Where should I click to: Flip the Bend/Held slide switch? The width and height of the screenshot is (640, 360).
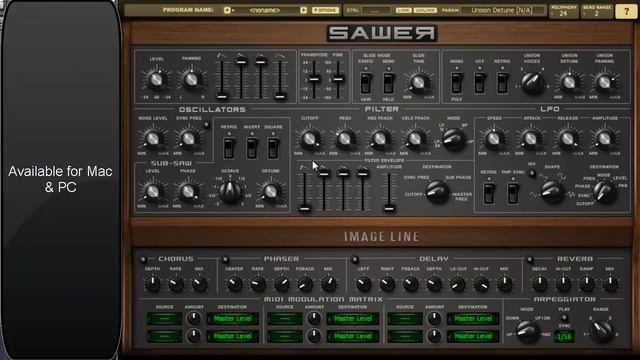pyautogui.click(x=388, y=83)
